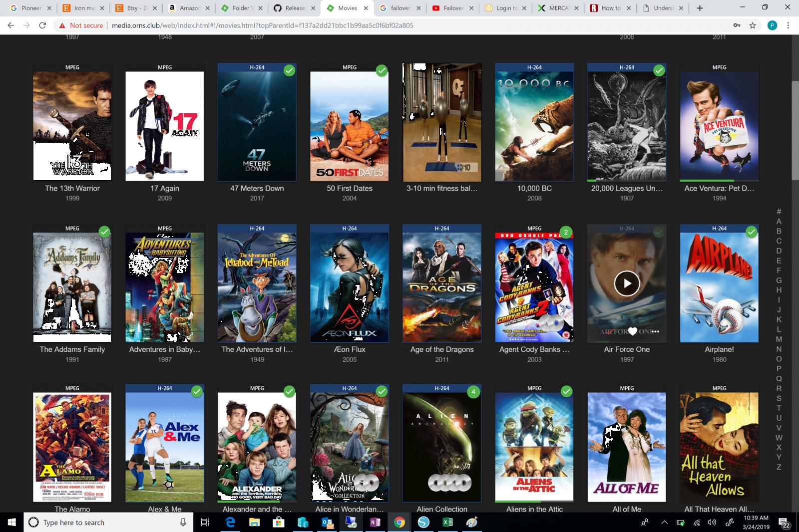Jump to letter S in alphabet picker
Screen dimensions: 799x532
779,398
